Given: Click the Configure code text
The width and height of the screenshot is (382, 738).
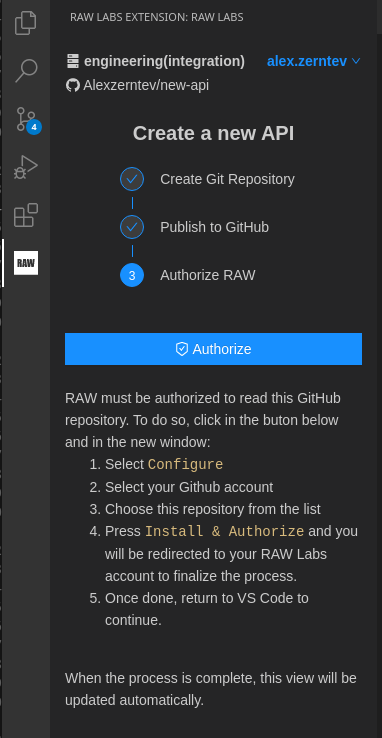Looking at the screenshot, I should pyautogui.click(x=185, y=465).
